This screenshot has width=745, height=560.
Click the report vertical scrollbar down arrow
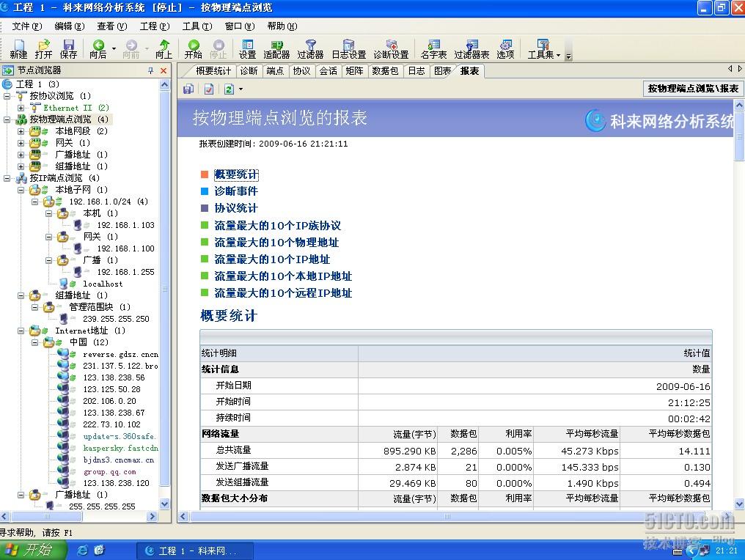[x=739, y=504]
